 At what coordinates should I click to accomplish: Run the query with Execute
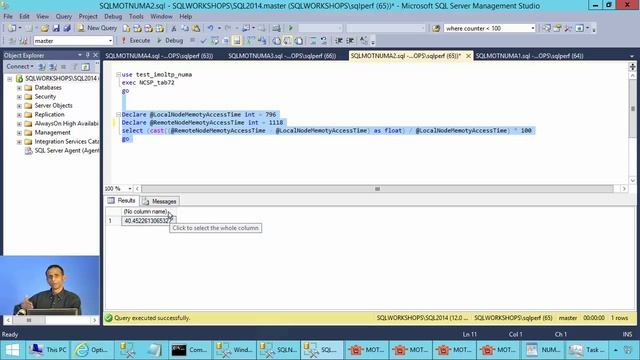(x=136, y=40)
